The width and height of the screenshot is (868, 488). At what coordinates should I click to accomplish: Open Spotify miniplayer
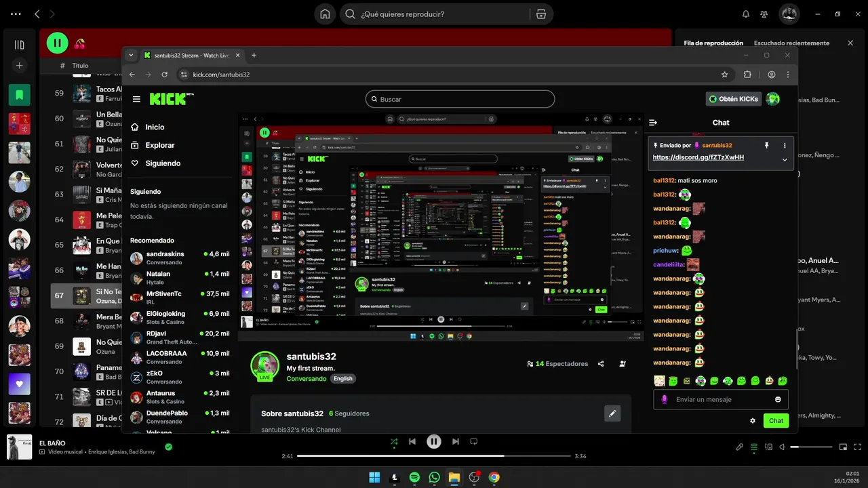(844, 447)
